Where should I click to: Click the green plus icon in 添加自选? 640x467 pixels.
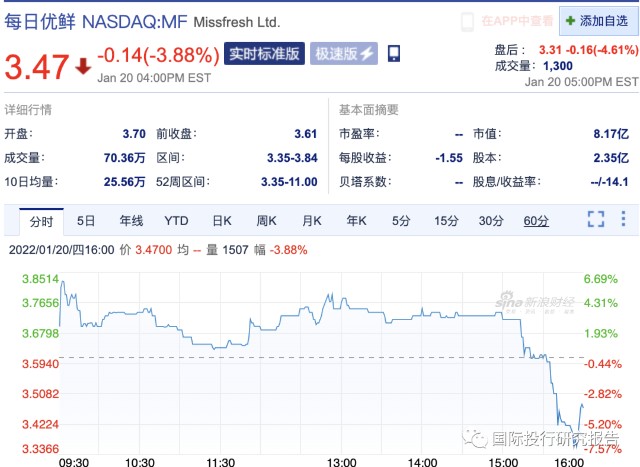pos(570,21)
